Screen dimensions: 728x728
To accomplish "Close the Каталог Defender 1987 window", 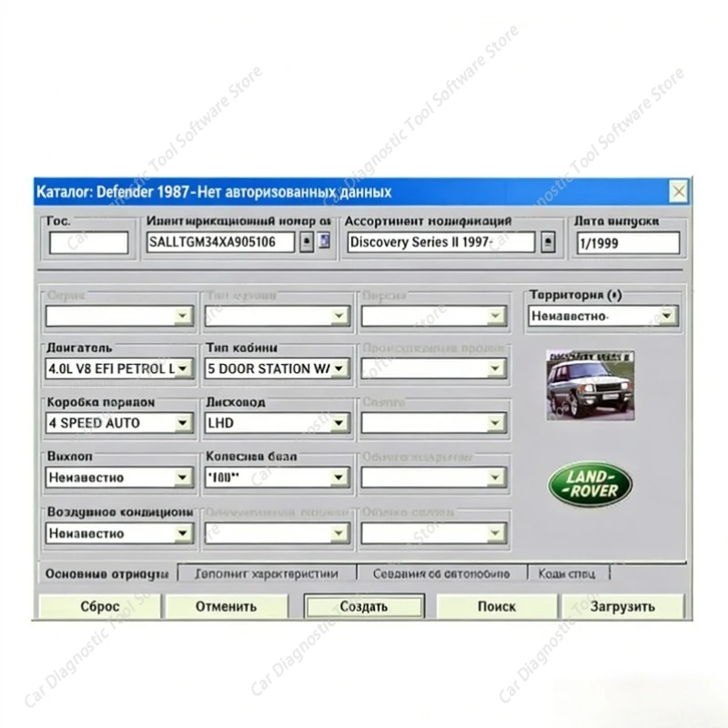I will (x=678, y=191).
